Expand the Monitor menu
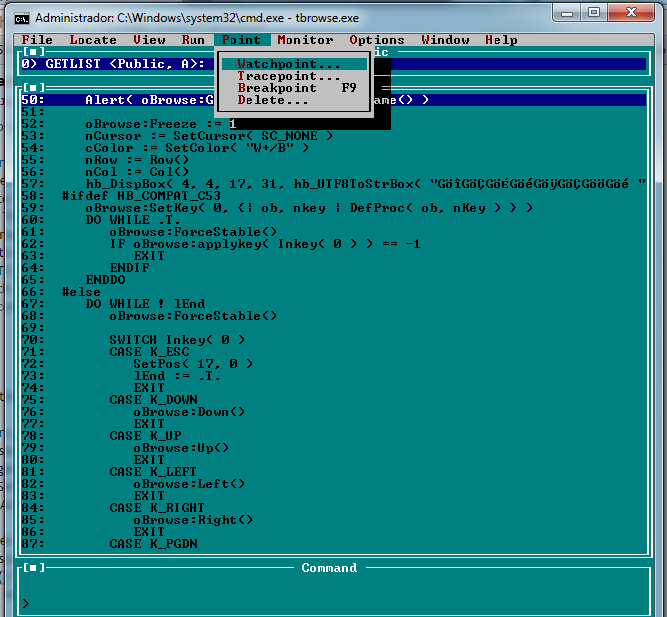The width and height of the screenshot is (667, 617). point(305,40)
